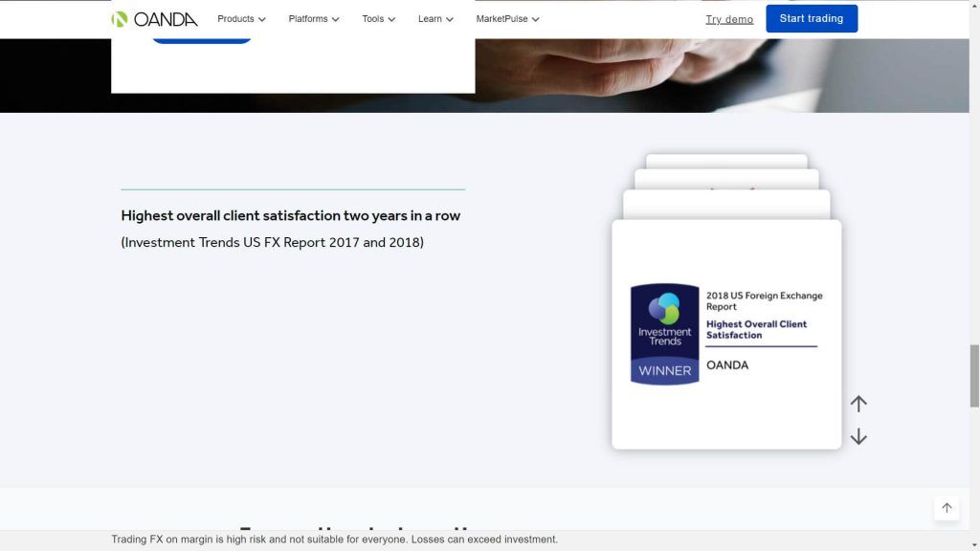980x551 pixels.
Task: Click the client satisfaction two years headline
Action: (x=290, y=216)
